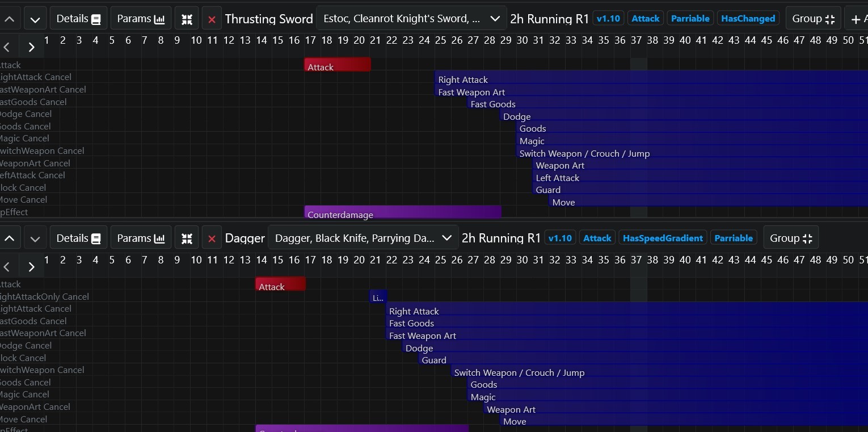Collapse the Thrusting Sword panel with arrows icon
Image resolution: width=868 pixels, height=432 pixels.
[187, 19]
